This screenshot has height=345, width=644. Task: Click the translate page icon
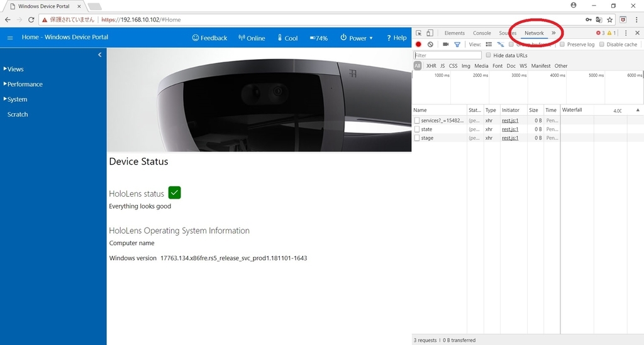click(x=599, y=19)
